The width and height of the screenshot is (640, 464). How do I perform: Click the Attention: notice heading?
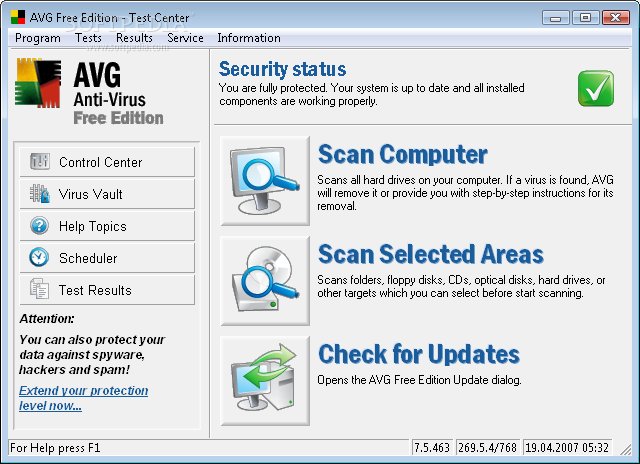click(x=47, y=319)
